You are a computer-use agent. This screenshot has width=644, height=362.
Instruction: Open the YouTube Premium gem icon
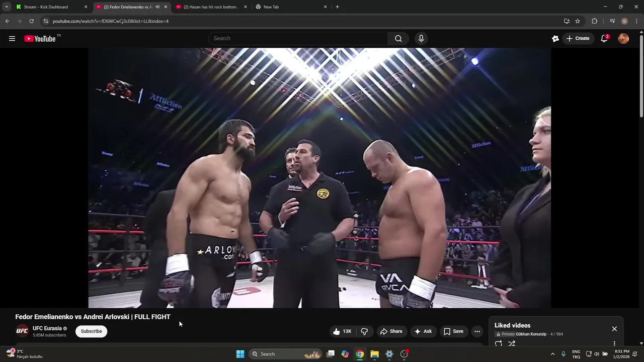coord(555,39)
